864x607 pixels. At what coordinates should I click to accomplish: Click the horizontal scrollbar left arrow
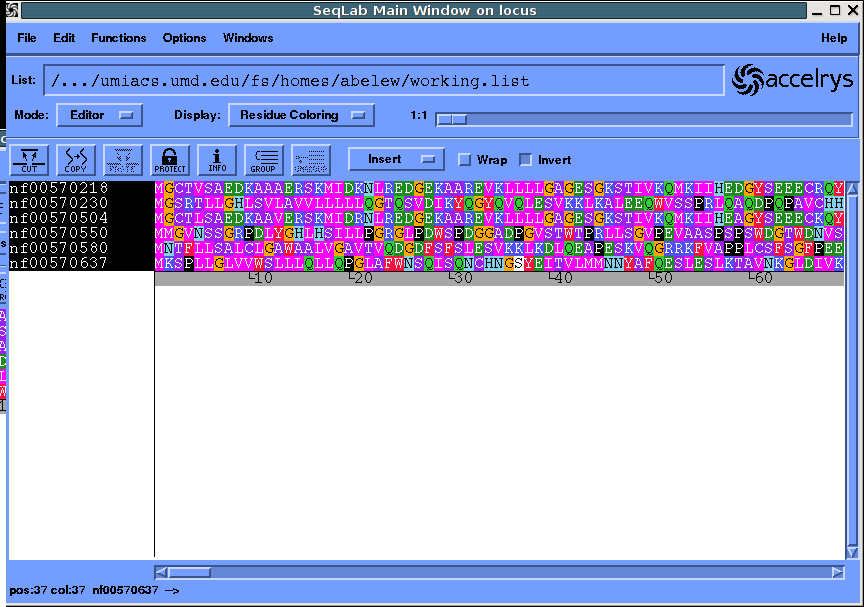point(161,573)
